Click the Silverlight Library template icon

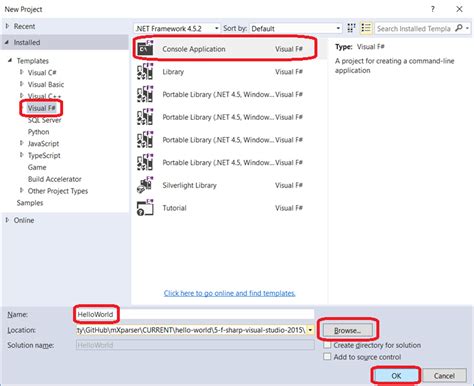click(145, 185)
